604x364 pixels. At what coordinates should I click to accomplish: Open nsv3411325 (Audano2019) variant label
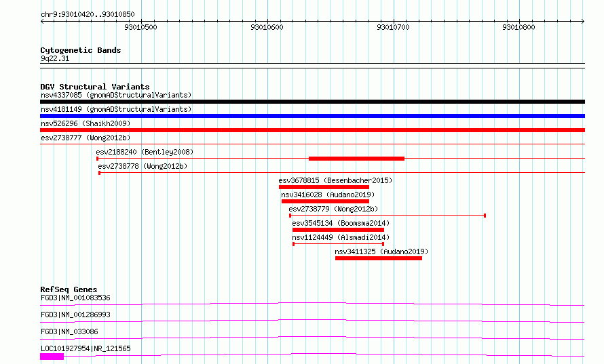click(381, 251)
